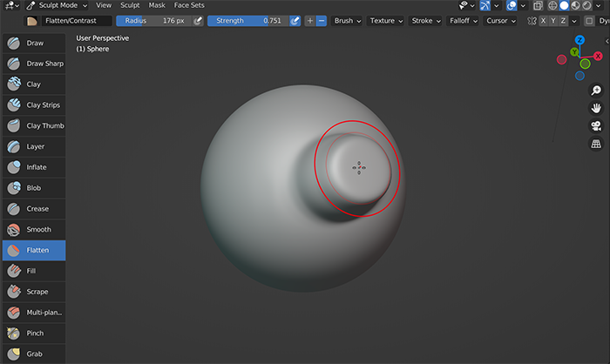Toggle X-ray view
Screen dimensions: 610x364
click(x=538, y=5)
